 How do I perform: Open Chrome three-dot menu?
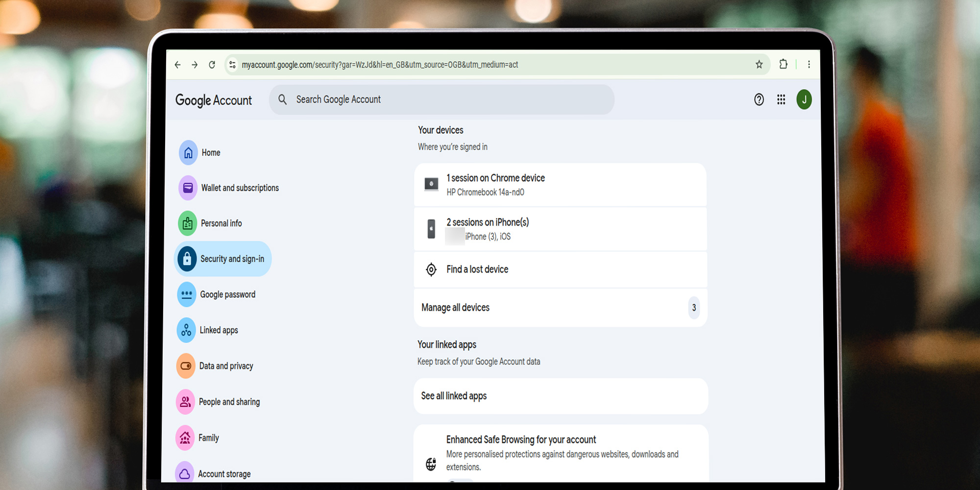coord(809,64)
